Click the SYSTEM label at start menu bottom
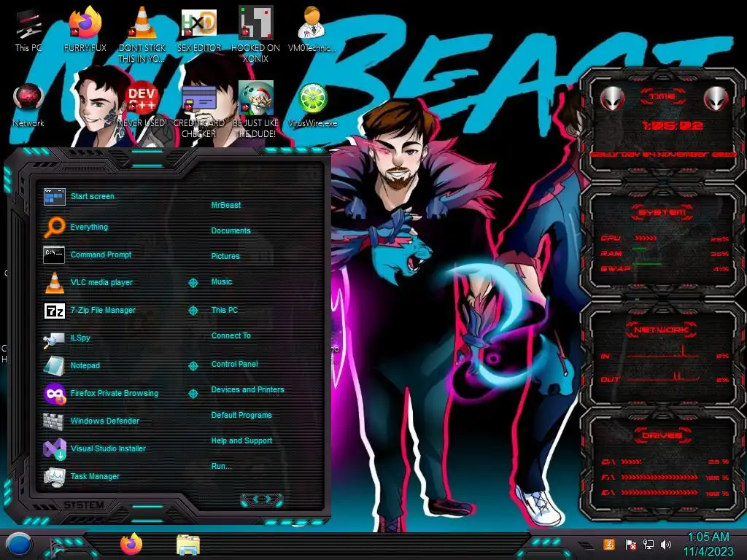Screen dimensions: 747x560 (x=84, y=505)
